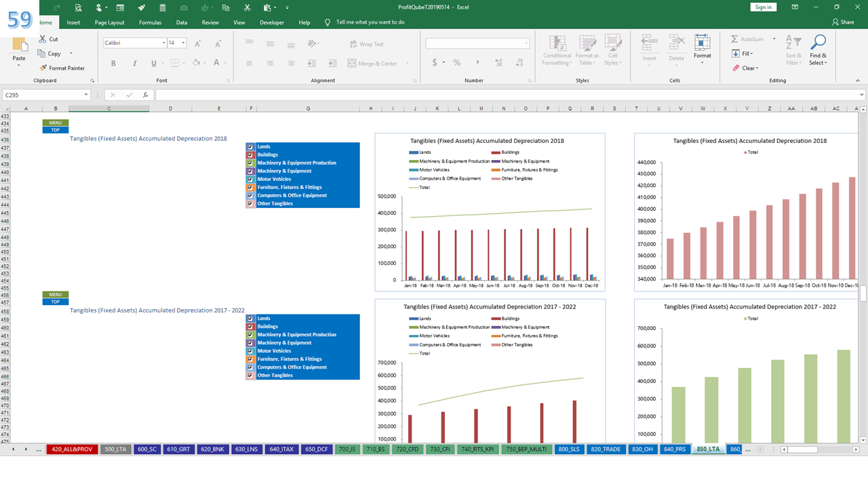This screenshot has width=868, height=488.
Task: Open Cell Styles gallery
Action: point(612,51)
